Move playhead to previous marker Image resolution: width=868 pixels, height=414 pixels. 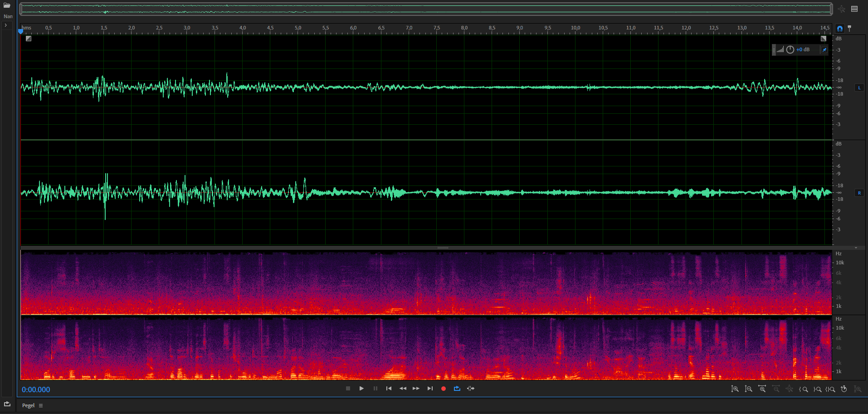(389, 389)
